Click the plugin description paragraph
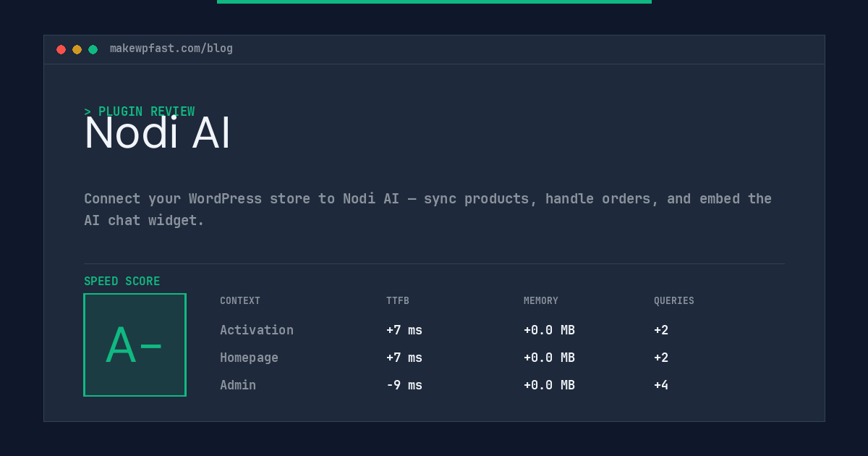 (427, 209)
